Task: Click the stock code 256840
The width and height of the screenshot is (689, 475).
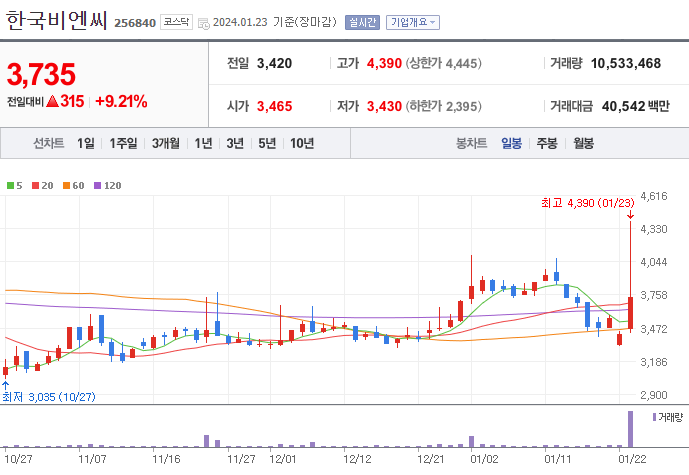Action: 135,23
